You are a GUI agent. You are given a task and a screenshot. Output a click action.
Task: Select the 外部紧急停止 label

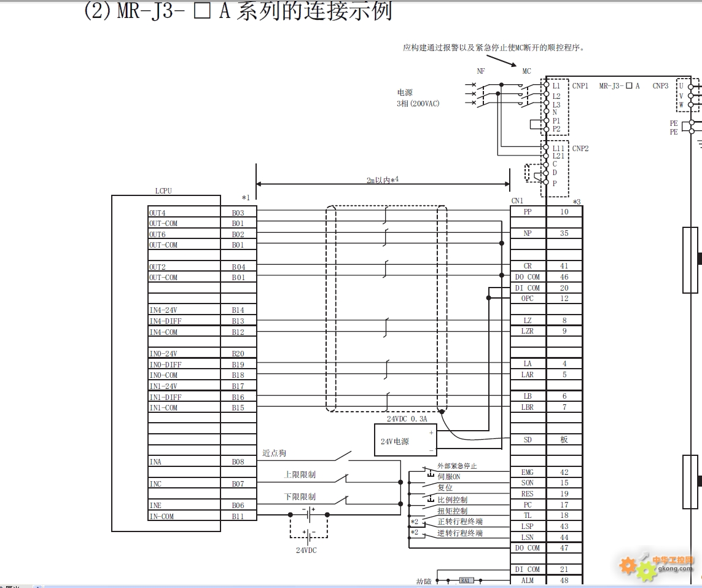click(x=457, y=466)
